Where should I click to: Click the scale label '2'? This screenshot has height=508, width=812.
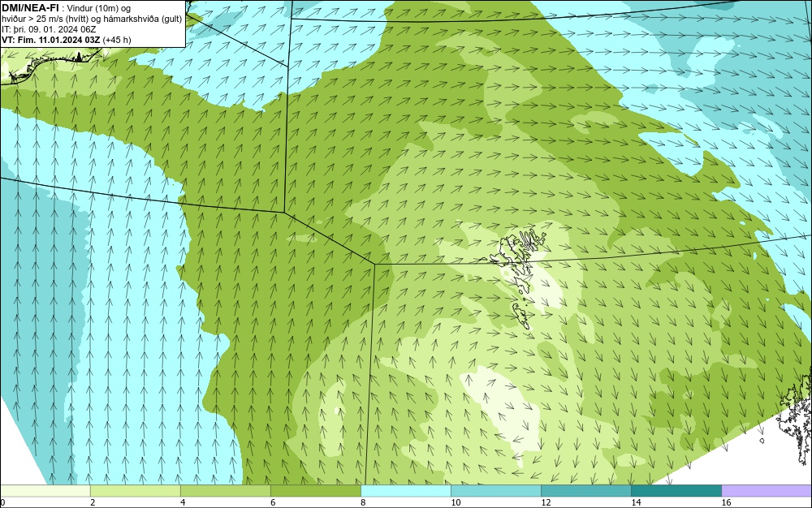coord(93,502)
